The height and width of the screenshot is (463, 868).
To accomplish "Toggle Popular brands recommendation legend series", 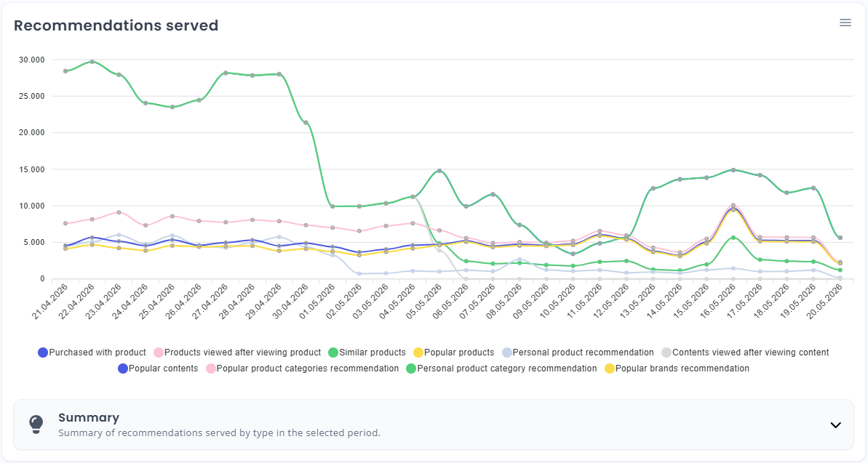I will [x=677, y=369].
